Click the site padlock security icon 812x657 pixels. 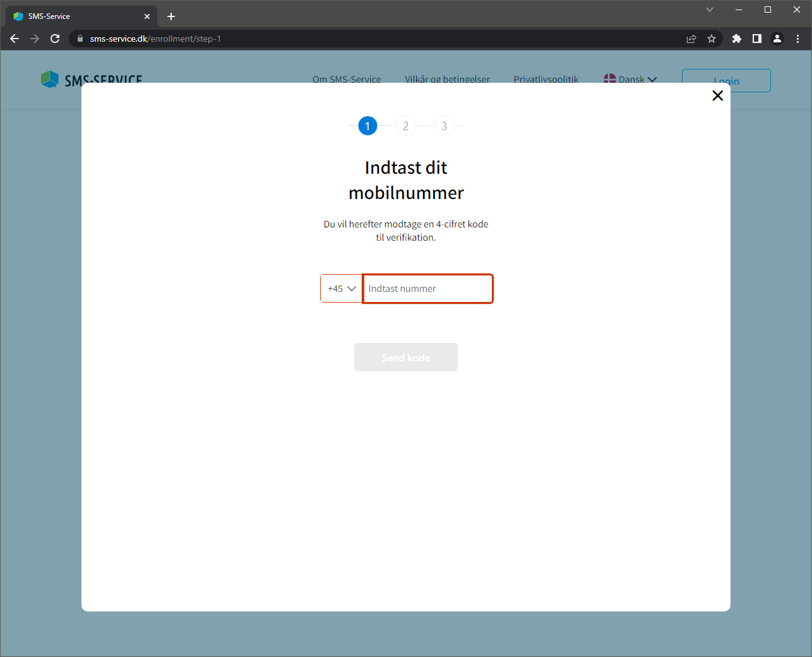click(80, 39)
